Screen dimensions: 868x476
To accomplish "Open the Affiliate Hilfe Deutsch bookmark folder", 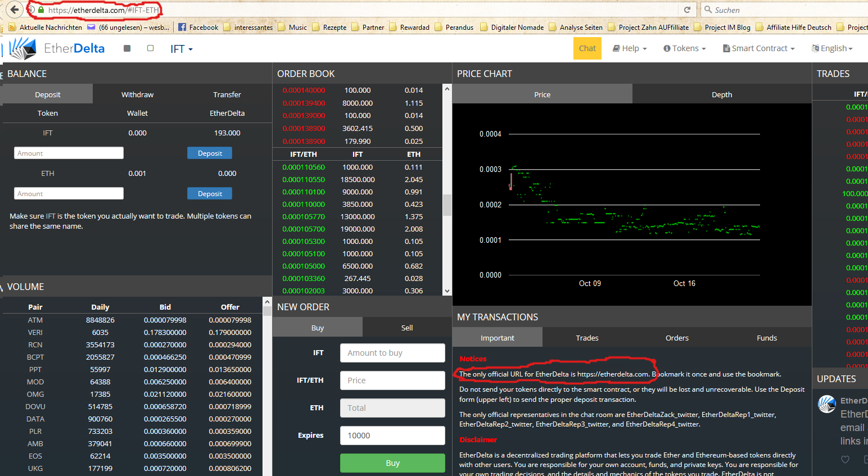I will pyautogui.click(x=793, y=27).
